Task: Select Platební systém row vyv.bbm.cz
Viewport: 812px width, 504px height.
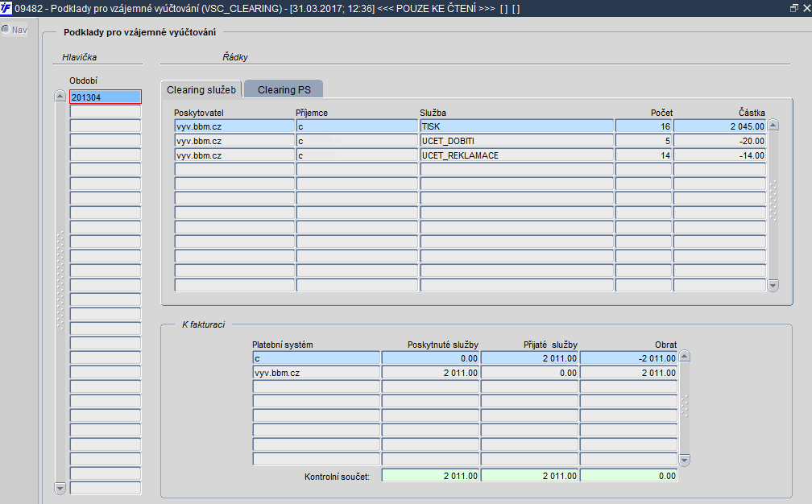Action: (317, 373)
